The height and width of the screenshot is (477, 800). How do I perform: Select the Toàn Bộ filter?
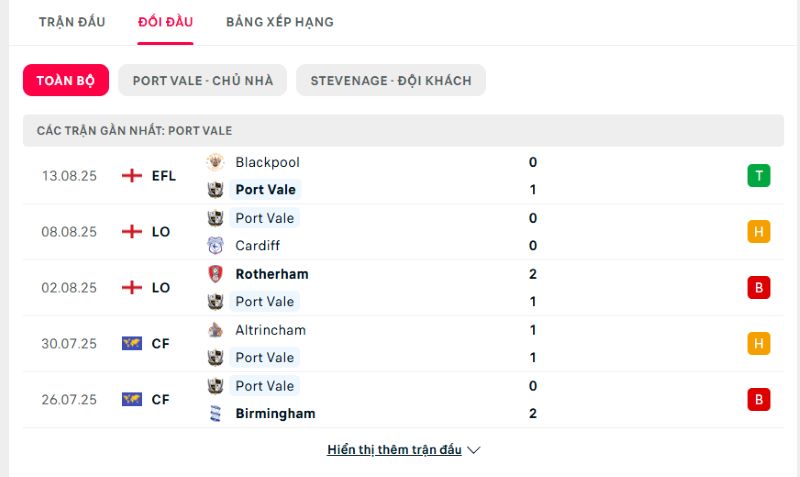pos(66,80)
